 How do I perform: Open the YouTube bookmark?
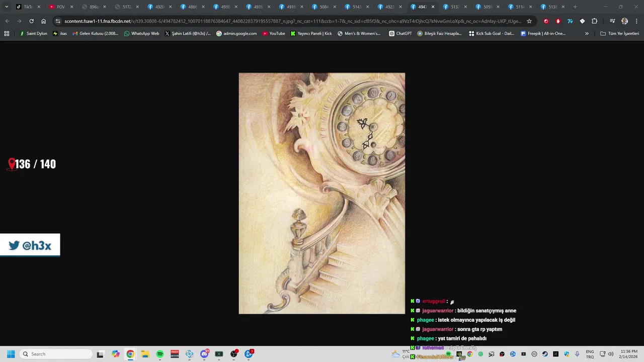tap(273, 33)
